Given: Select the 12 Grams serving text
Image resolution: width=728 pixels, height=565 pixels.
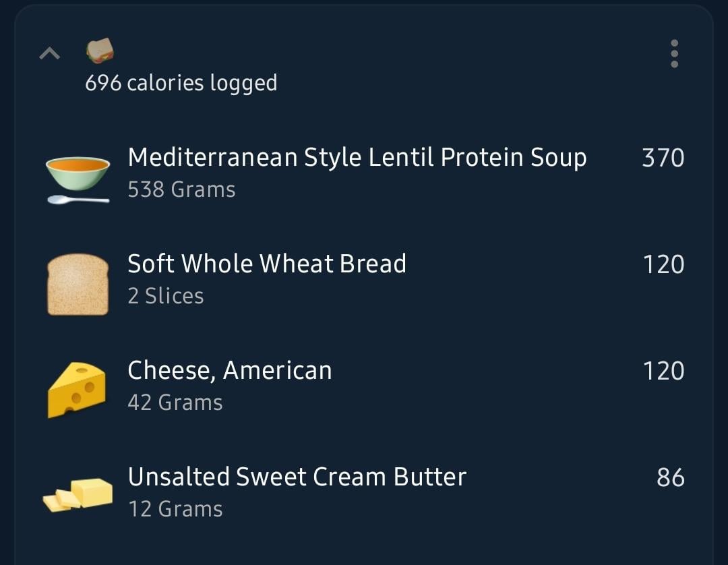Looking at the screenshot, I should click(x=175, y=509).
